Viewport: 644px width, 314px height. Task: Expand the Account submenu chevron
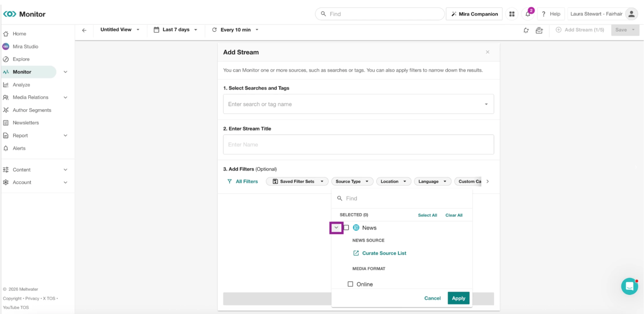coord(66,182)
